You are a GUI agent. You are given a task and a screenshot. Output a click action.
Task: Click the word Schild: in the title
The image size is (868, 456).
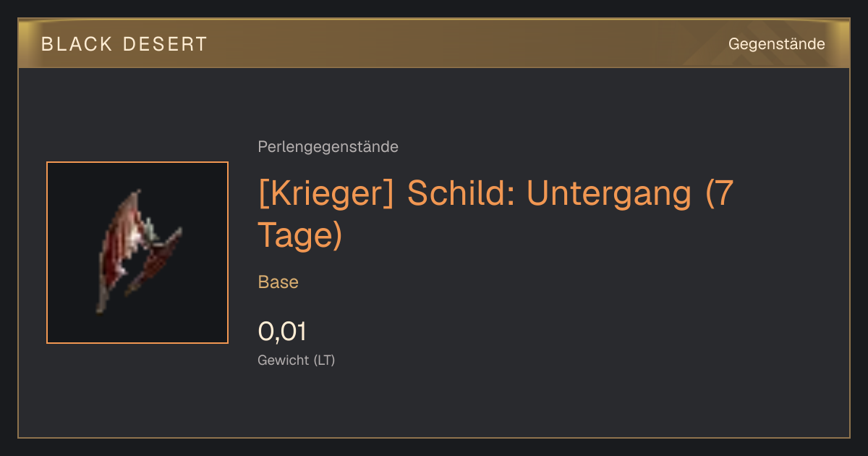[461, 193]
